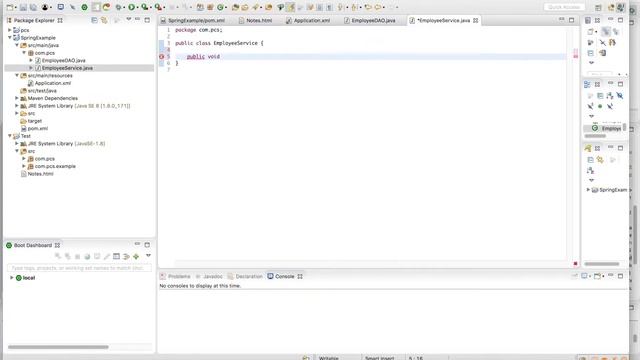The height and width of the screenshot is (360, 640).
Task: Click the error marker on line 5
Action: (x=162, y=56)
